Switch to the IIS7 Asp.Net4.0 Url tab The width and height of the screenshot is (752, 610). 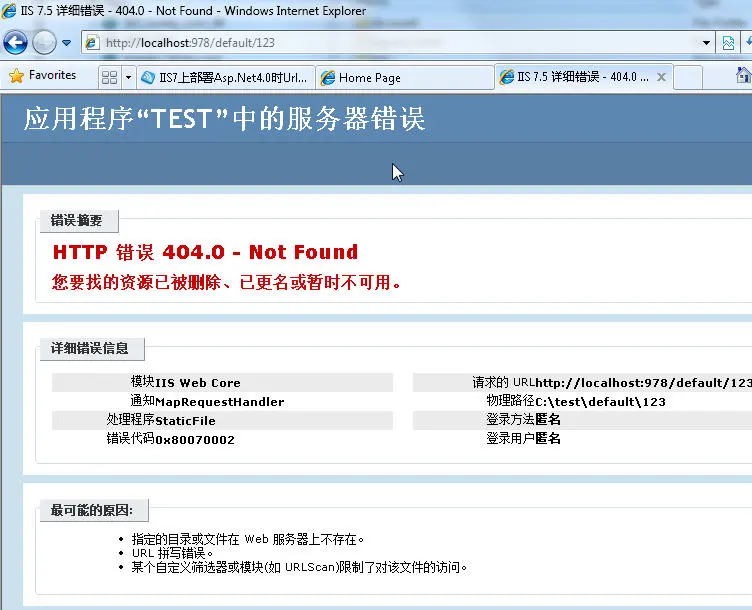(225, 77)
